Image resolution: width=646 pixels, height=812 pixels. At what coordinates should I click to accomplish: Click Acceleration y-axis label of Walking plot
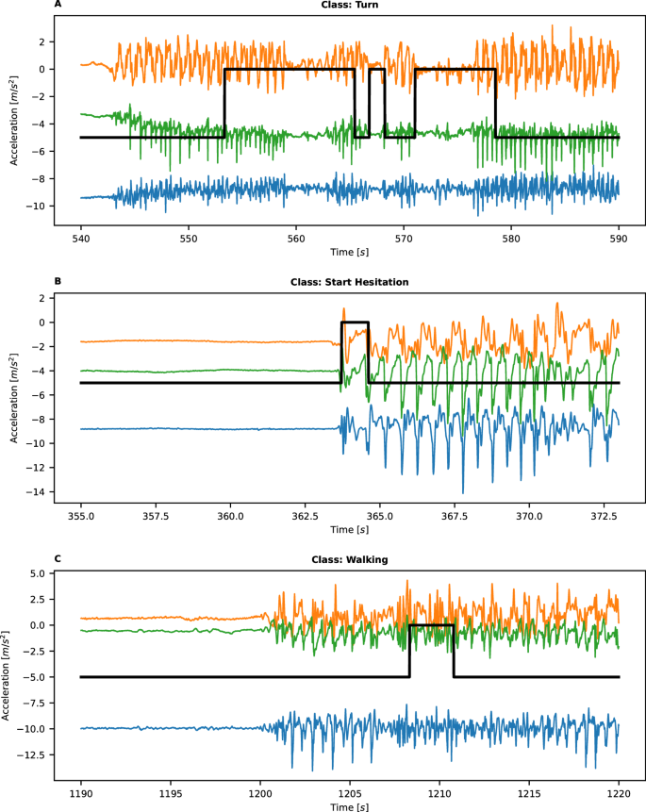[6, 675]
